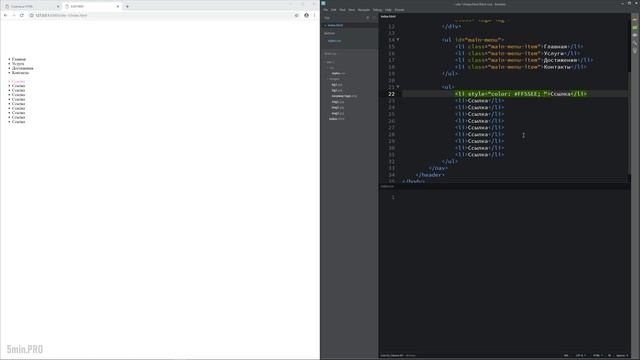Screen dimensions: 640x360
Task: Click the closing </nav> tag in the code
Action: (x=438, y=168)
